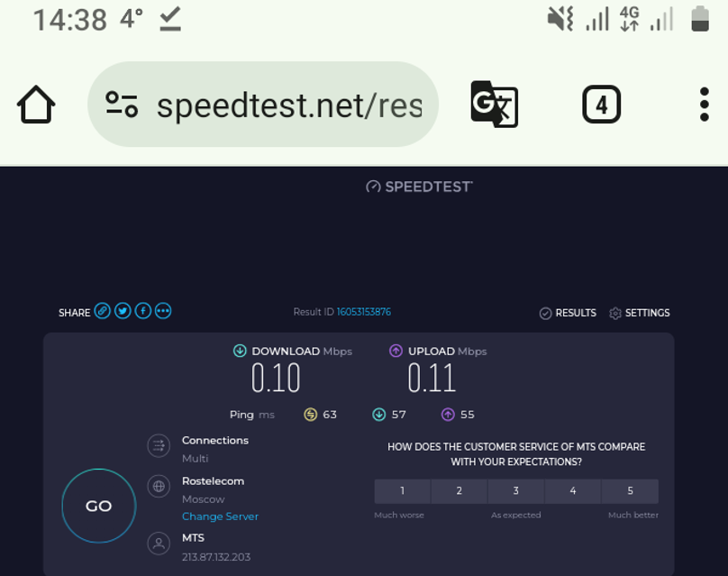Rate MTS customer service as 5

click(x=630, y=491)
